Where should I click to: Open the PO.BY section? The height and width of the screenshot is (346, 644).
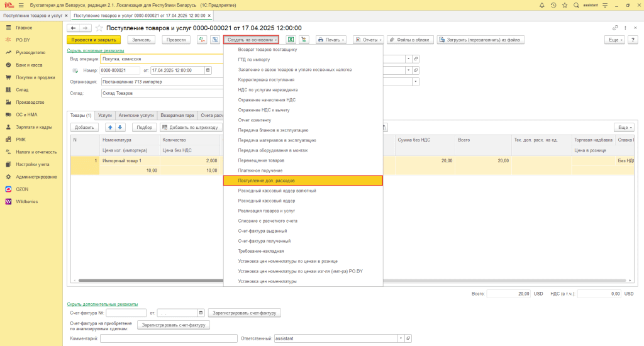(x=23, y=40)
